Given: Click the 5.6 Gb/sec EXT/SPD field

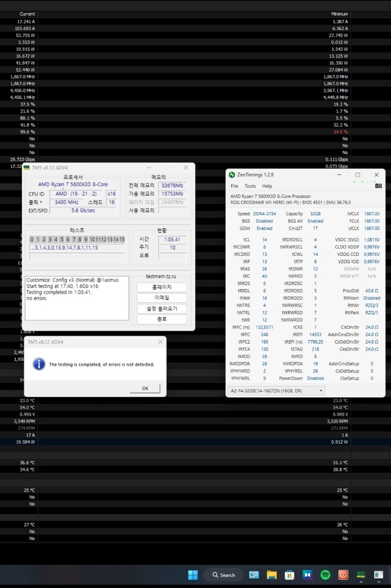Looking at the screenshot, I should point(83,210).
